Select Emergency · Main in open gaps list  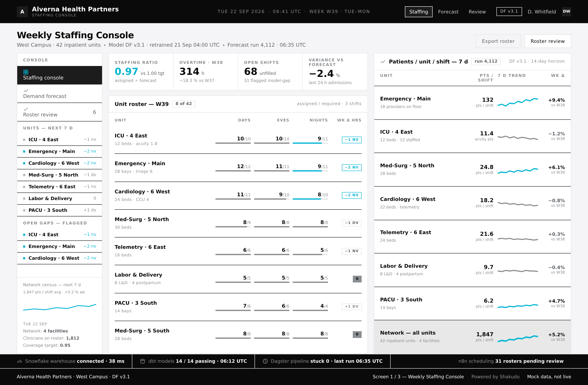pos(60,246)
